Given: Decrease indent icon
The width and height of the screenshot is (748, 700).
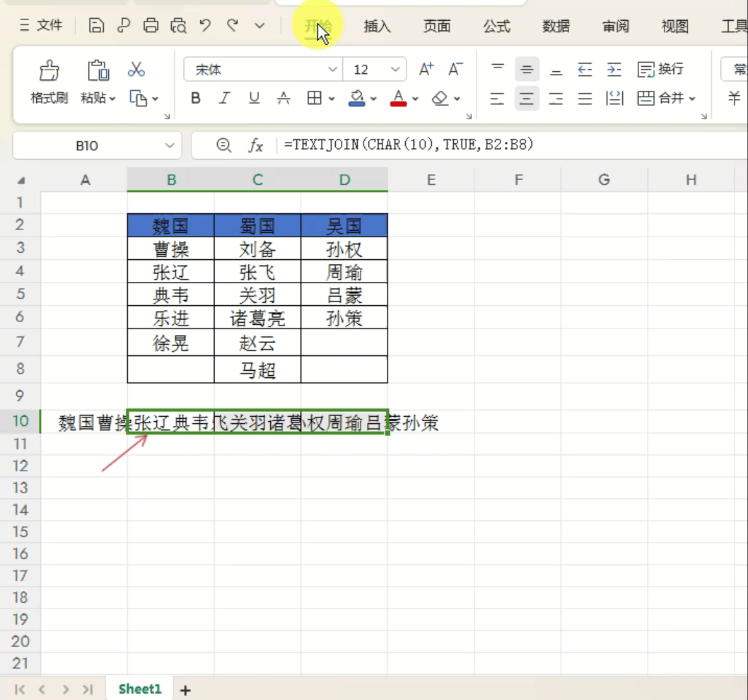Looking at the screenshot, I should (x=585, y=69).
